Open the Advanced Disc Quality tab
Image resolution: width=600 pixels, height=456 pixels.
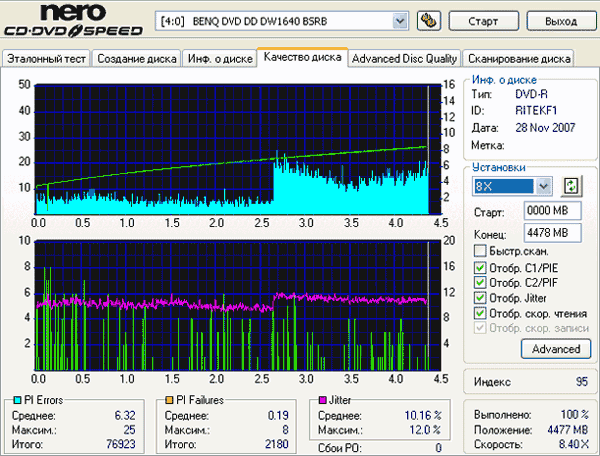point(404,59)
